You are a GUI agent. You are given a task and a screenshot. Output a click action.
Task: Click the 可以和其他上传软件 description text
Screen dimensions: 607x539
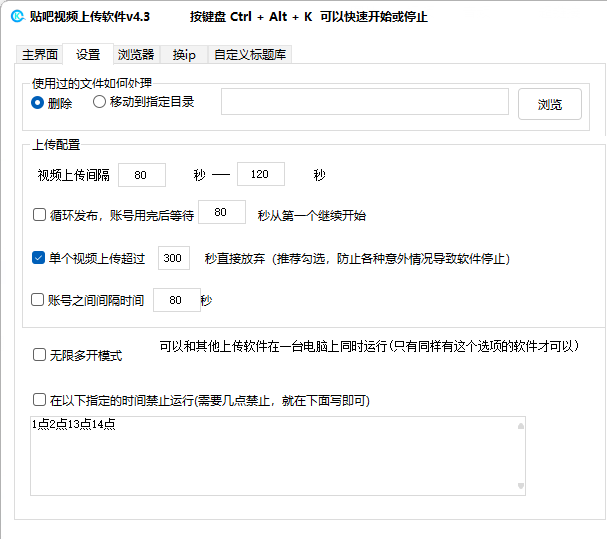pyautogui.click(x=369, y=346)
